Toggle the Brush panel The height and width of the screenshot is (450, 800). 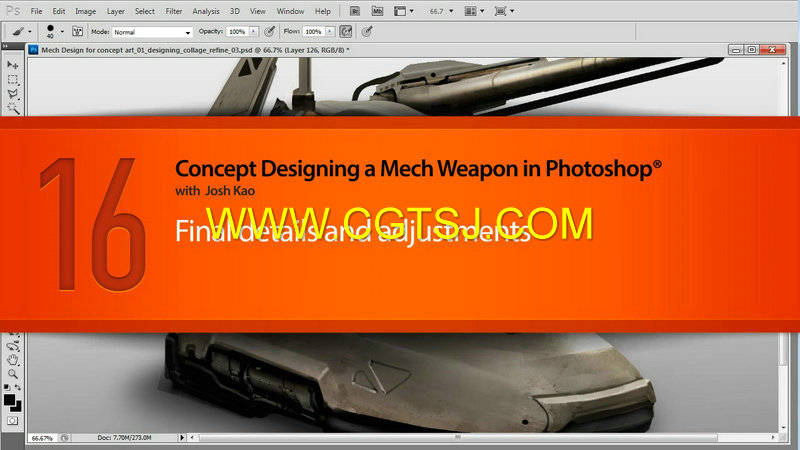pyautogui.click(x=78, y=32)
